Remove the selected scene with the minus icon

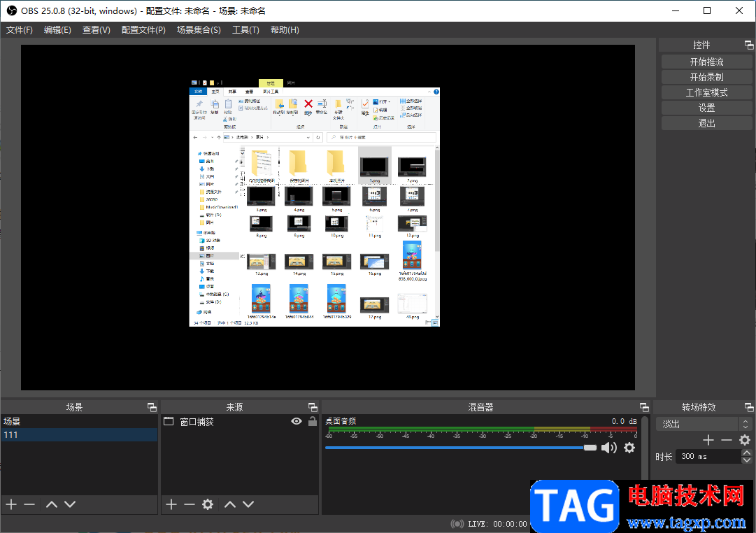tap(29, 504)
